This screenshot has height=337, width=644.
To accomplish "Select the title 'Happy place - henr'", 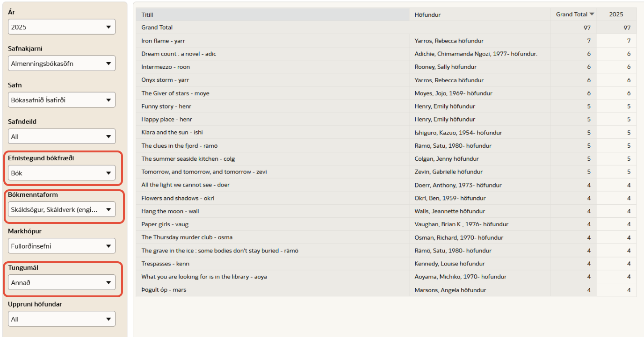I will click(166, 119).
